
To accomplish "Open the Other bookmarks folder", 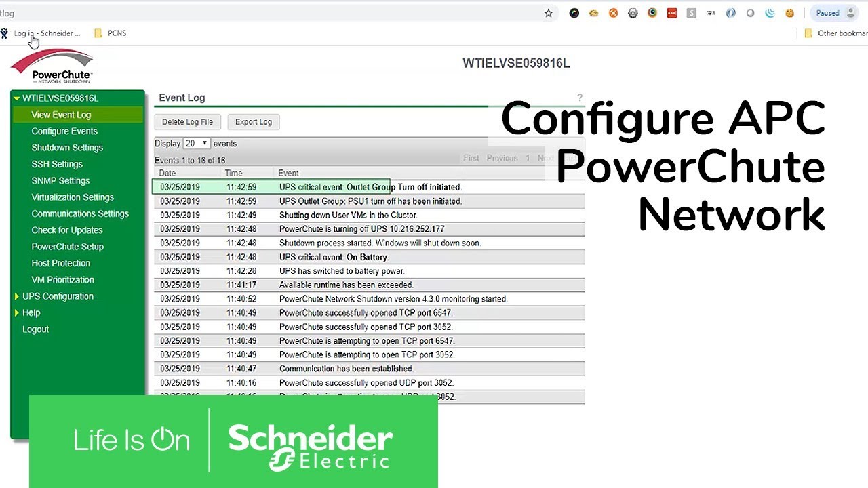I will 835,33.
